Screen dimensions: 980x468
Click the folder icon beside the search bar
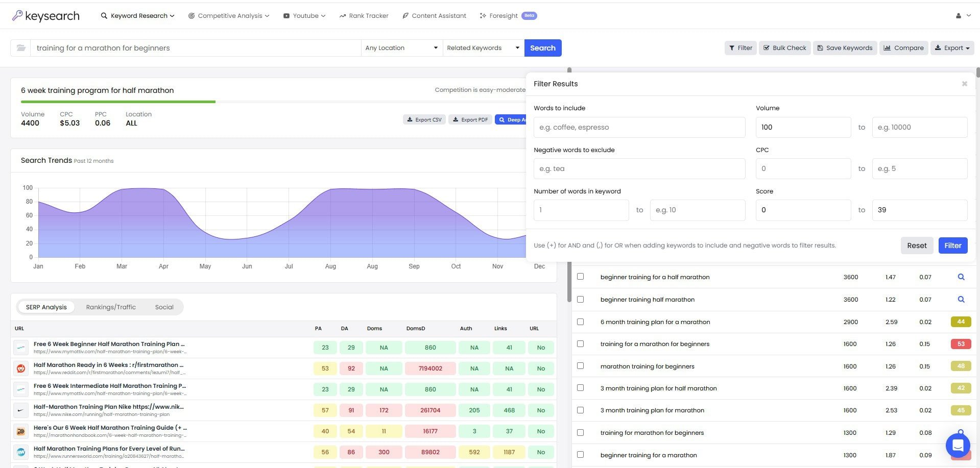tap(20, 47)
